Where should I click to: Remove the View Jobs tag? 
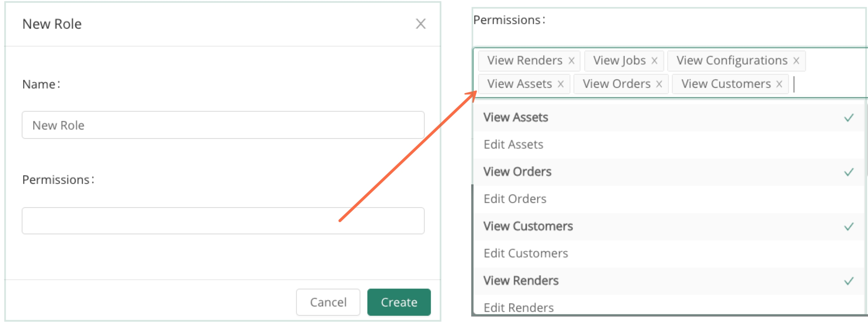click(654, 61)
